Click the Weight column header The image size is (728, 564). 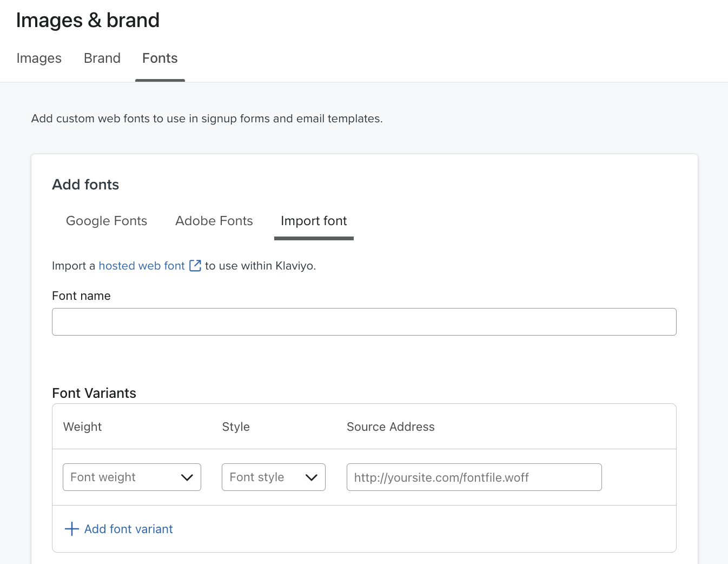click(x=82, y=427)
